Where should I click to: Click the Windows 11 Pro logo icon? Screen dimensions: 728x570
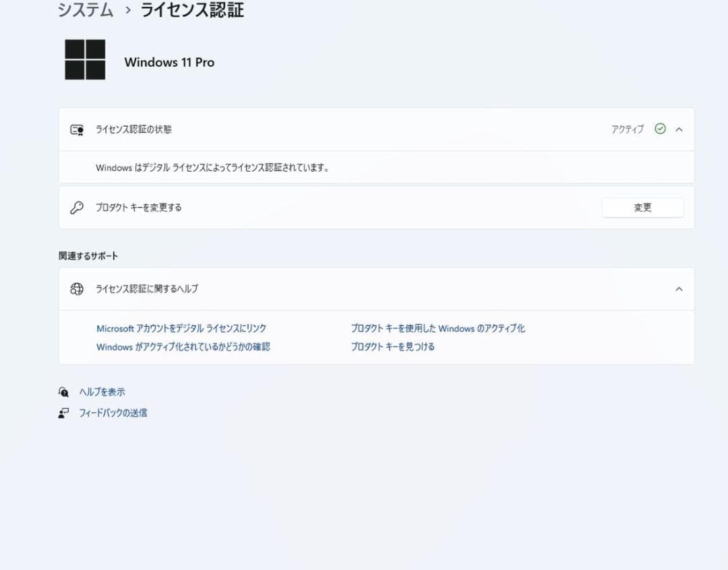[84, 59]
